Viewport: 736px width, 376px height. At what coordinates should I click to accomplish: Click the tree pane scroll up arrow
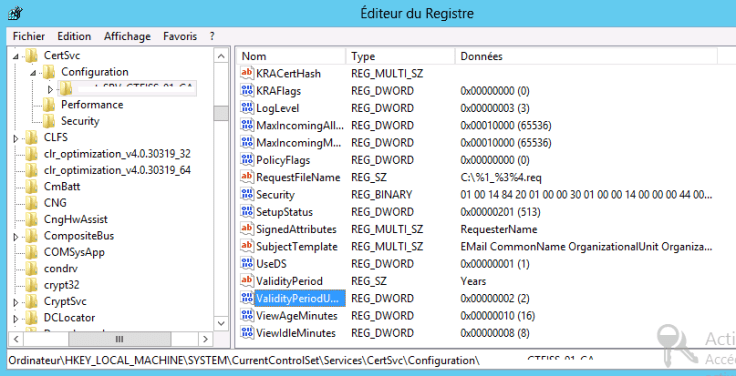(x=221, y=56)
